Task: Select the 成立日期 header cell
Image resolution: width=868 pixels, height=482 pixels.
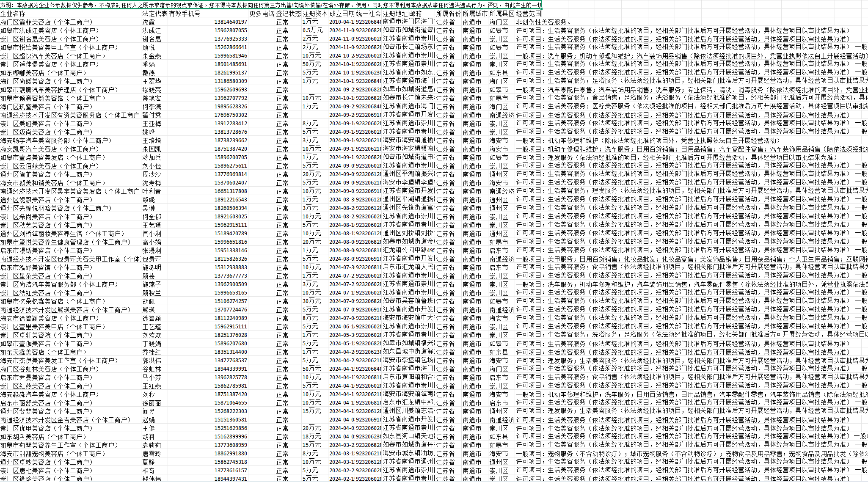Action: [341, 14]
